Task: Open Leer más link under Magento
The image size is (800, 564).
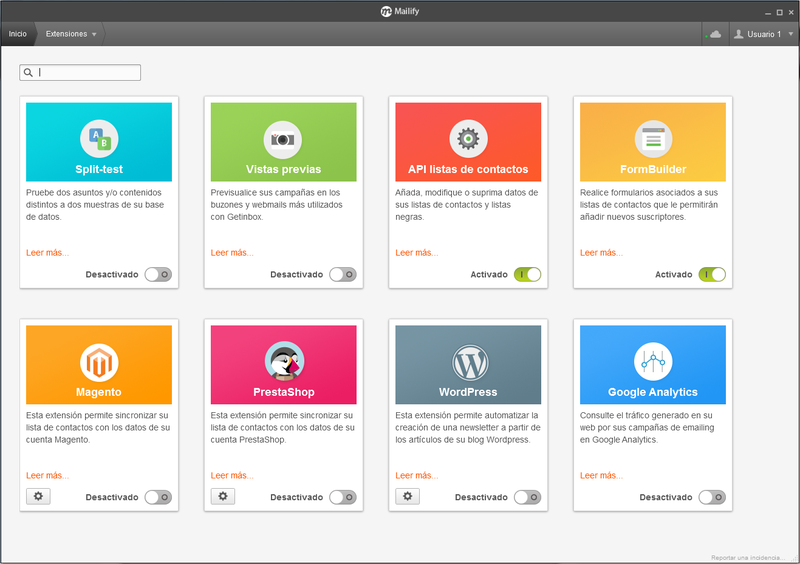Action: click(47, 475)
